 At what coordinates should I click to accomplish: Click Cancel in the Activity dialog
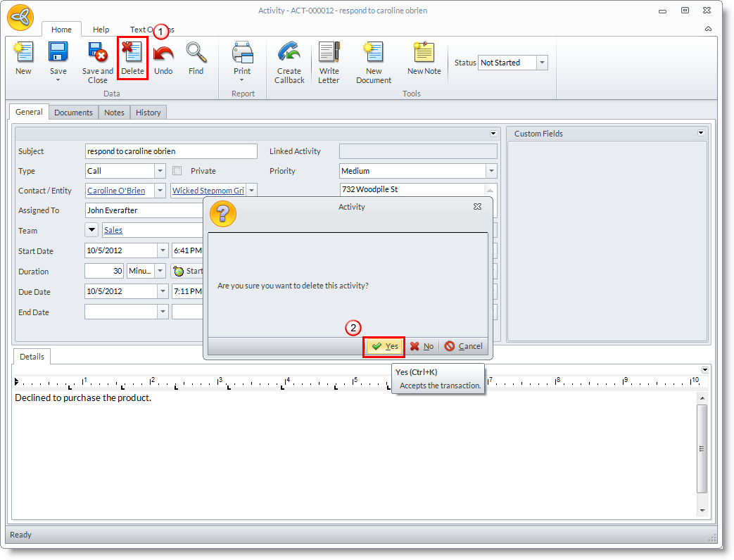coord(464,346)
